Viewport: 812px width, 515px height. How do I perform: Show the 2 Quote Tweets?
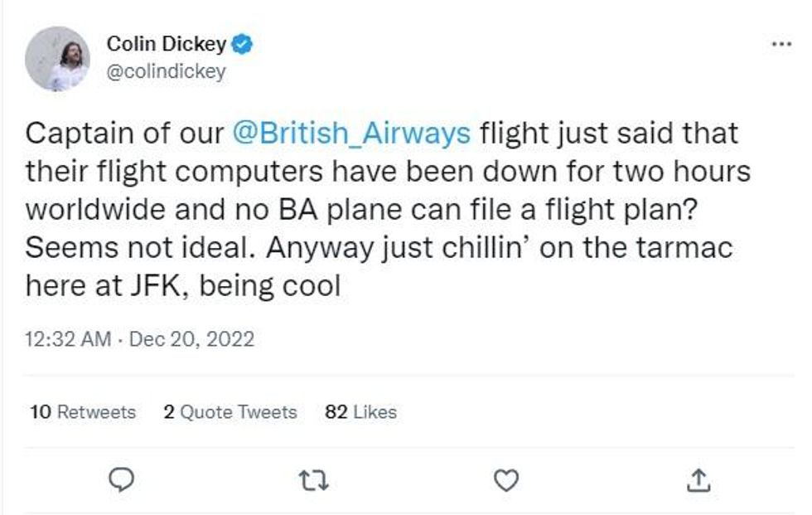pyautogui.click(x=230, y=412)
